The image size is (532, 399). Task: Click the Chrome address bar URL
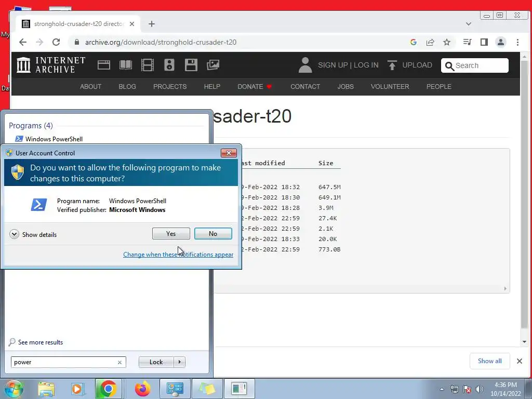pos(161,42)
